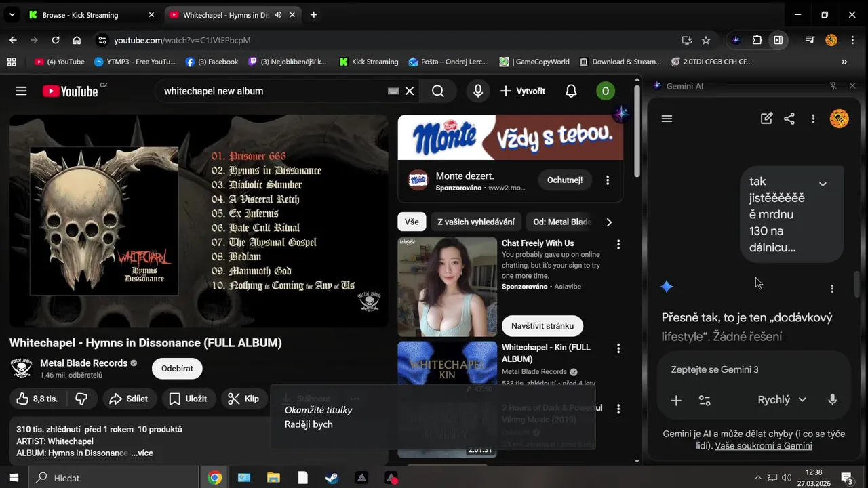Like the Whitechapel video
The image size is (868, 488).
(39, 399)
